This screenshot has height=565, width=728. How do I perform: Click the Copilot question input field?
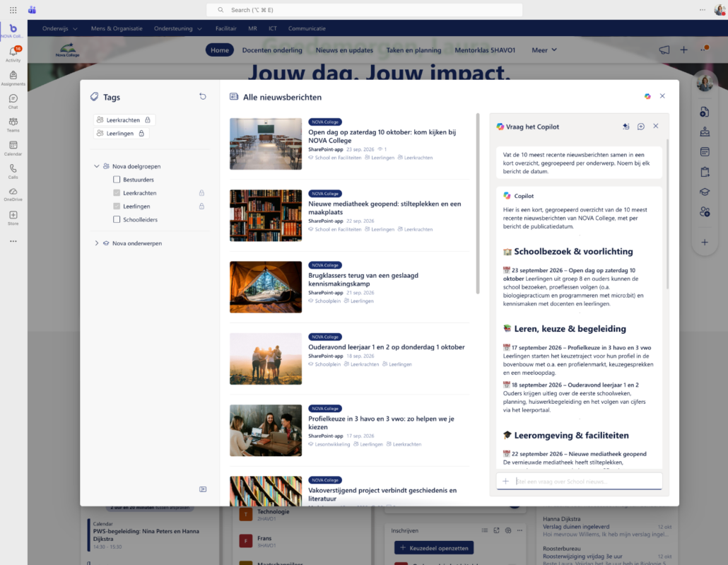coord(580,482)
